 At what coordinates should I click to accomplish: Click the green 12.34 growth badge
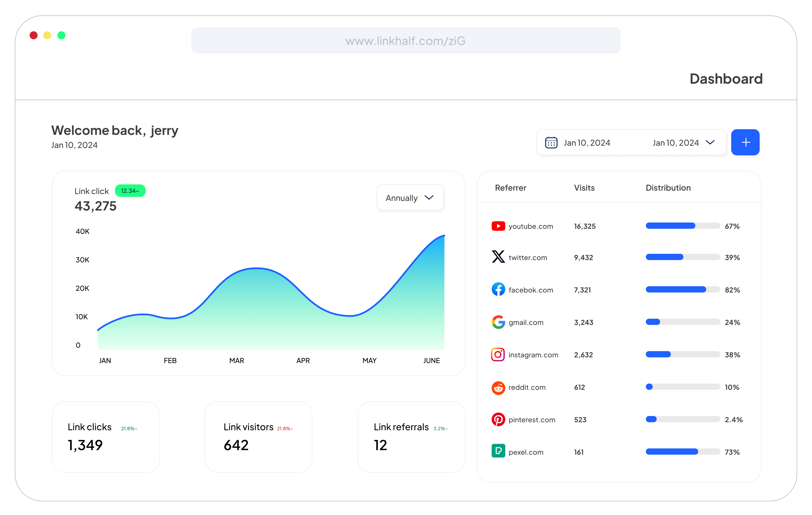(x=130, y=191)
